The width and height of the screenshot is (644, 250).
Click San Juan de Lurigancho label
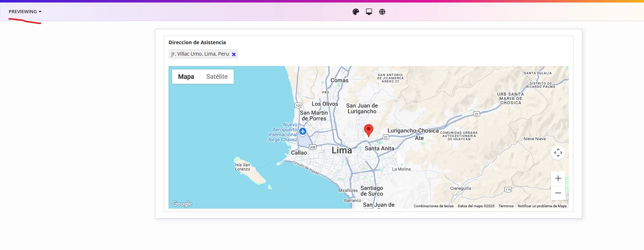click(x=362, y=108)
